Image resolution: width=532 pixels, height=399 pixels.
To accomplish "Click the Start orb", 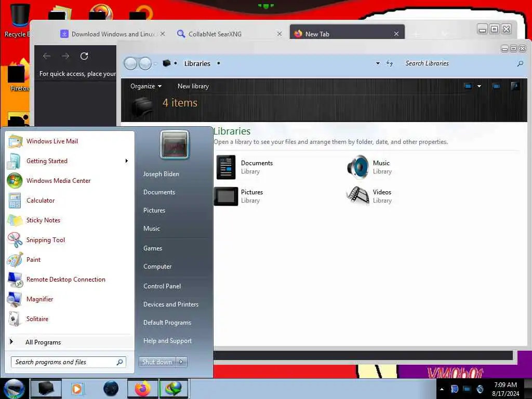I will 14,389.
